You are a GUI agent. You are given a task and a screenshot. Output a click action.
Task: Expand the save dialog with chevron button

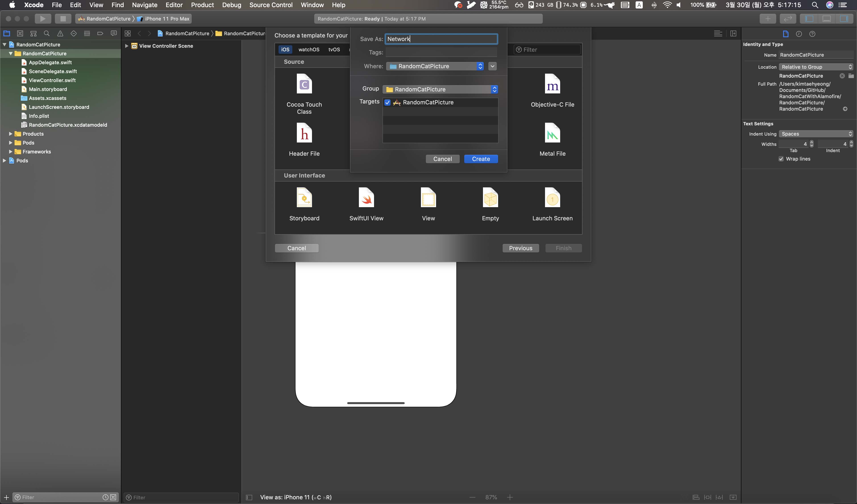click(x=492, y=66)
